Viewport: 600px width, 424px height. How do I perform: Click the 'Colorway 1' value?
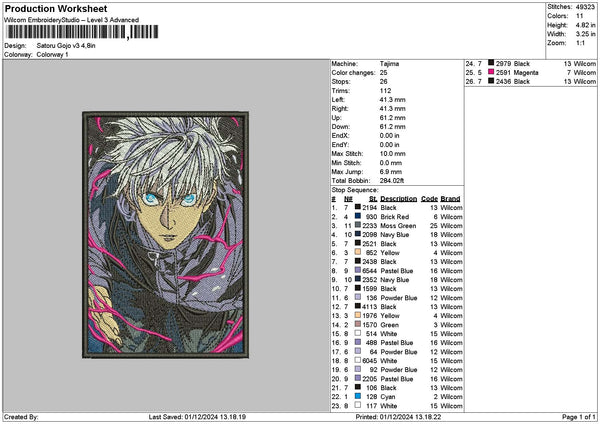pos(52,55)
